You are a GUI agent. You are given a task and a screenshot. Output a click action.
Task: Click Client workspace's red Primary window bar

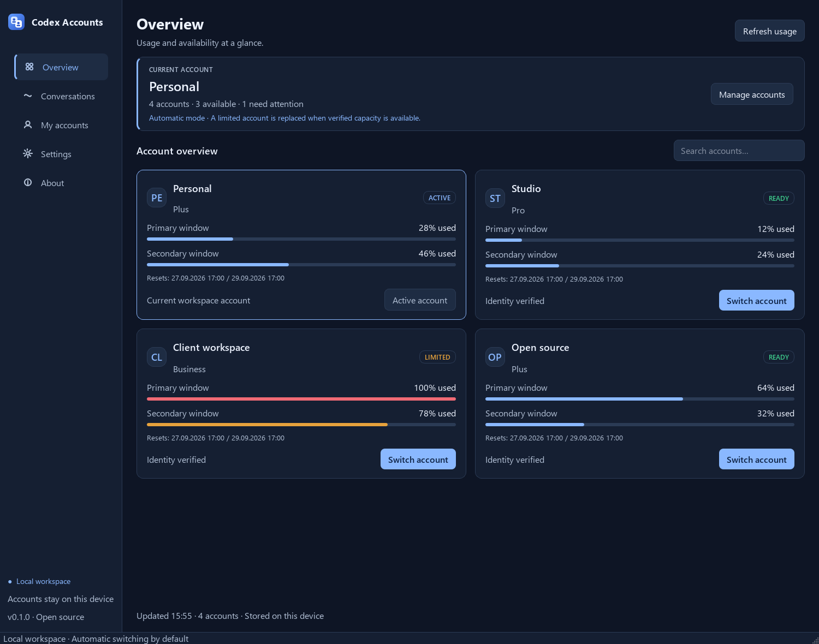coord(301,399)
